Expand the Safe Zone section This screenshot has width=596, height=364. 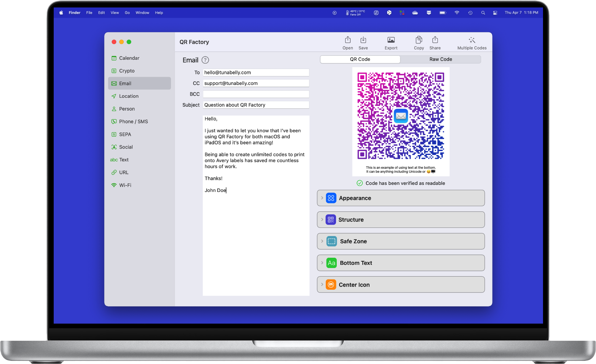pos(400,241)
